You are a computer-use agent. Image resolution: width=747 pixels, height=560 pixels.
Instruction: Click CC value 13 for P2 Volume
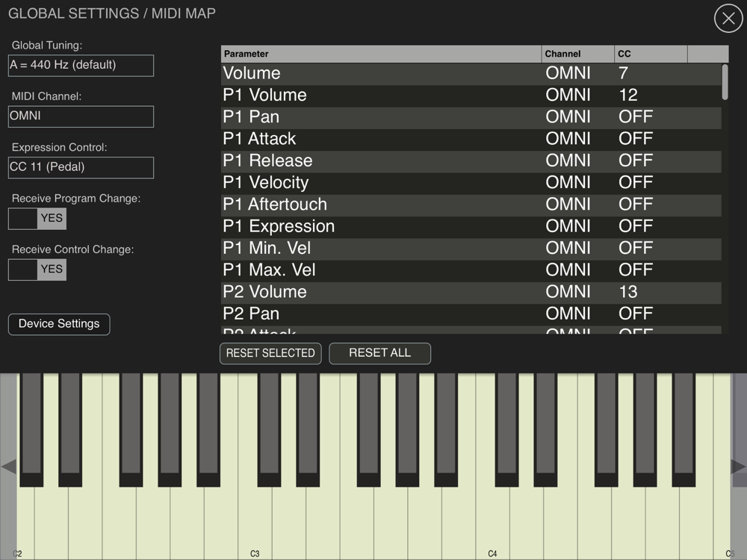point(628,292)
